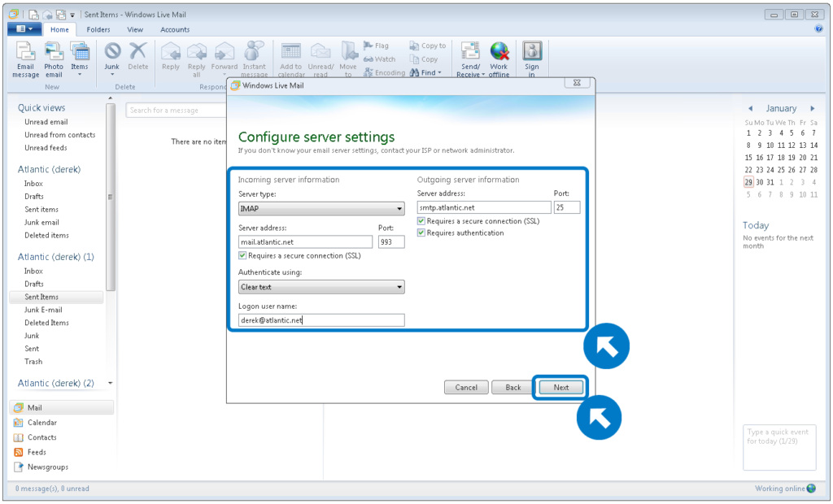The width and height of the screenshot is (833, 504).
Task: Cancel the server settings dialog
Action: point(466,387)
